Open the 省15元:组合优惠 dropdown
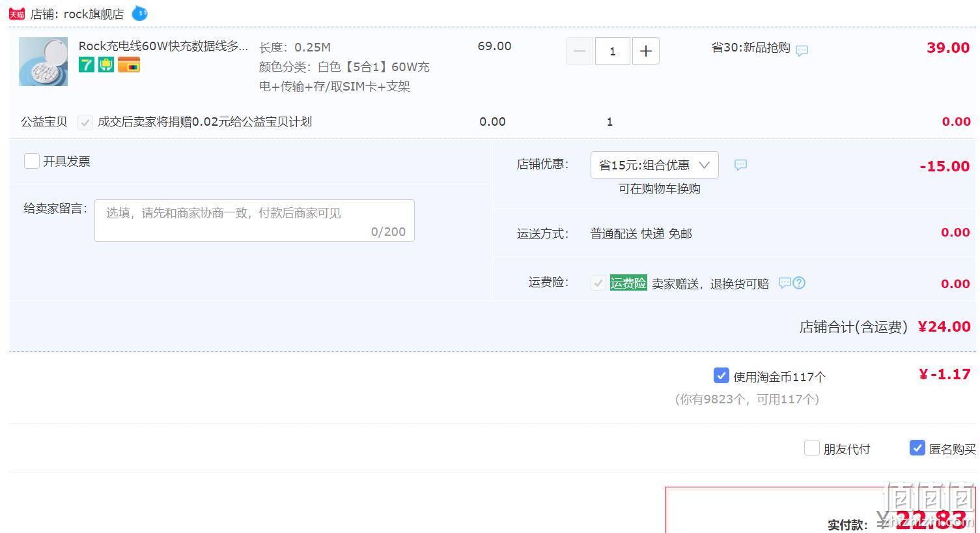The width and height of the screenshot is (980, 533). 654,165
